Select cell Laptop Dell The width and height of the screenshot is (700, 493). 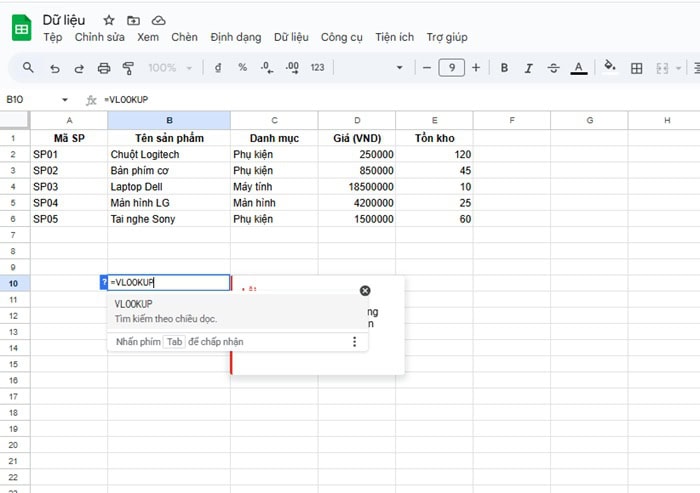point(169,187)
